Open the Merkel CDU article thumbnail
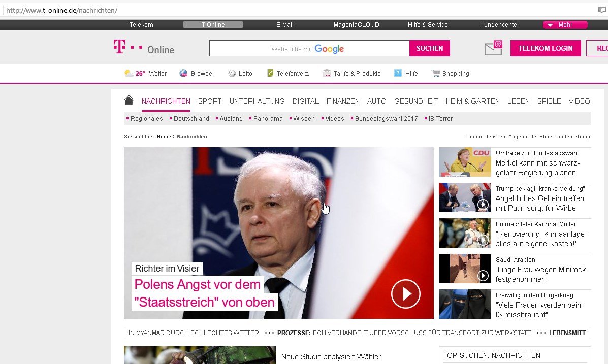This screenshot has width=608, height=364. coord(465,162)
